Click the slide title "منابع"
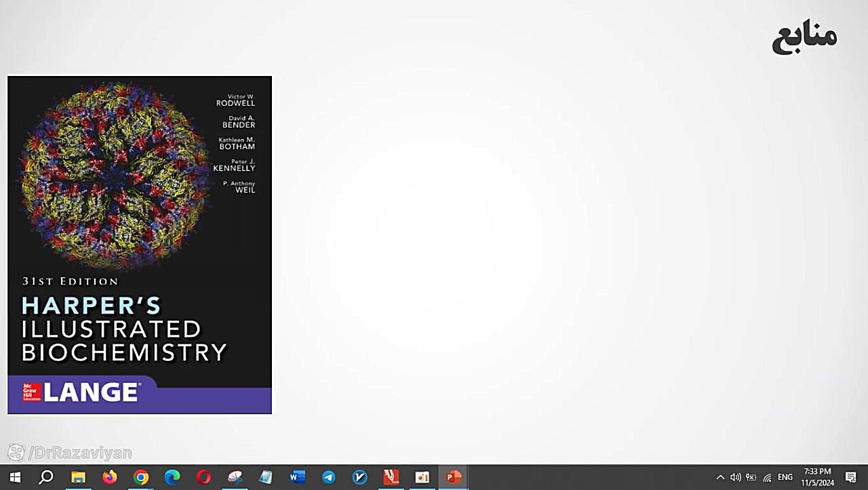This screenshot has height=490, width=868. point(805,37)
